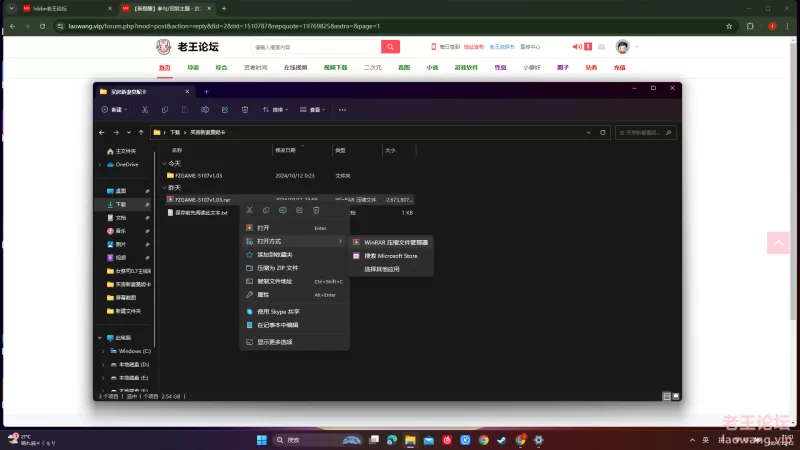Open Settings gear in the taskbar
Screen dimensions: 800x450
point(538,440)
